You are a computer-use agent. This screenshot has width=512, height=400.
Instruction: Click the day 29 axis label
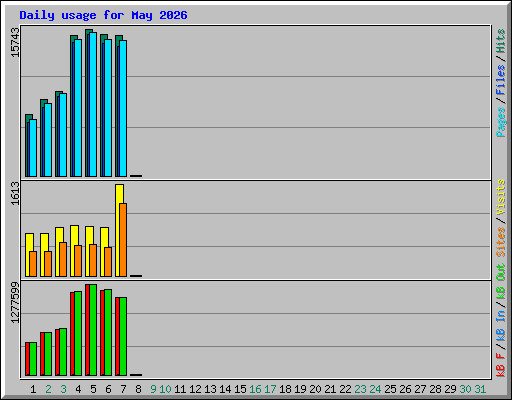pos(450,389)
